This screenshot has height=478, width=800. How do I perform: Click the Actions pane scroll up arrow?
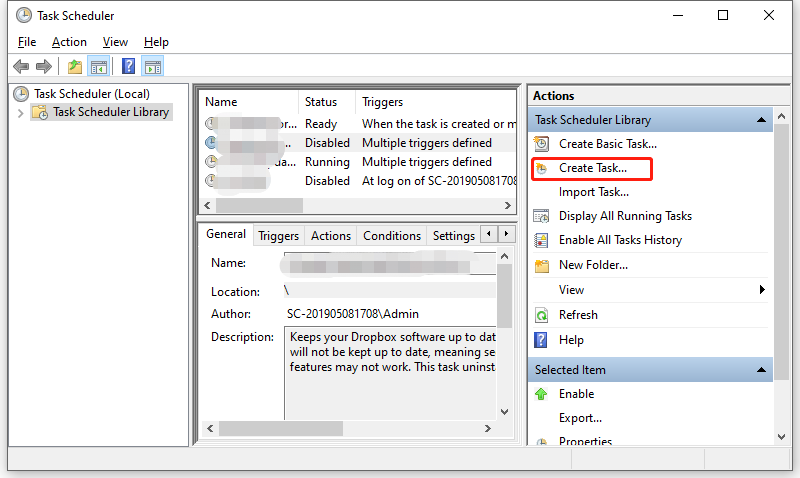pos(781,117)
